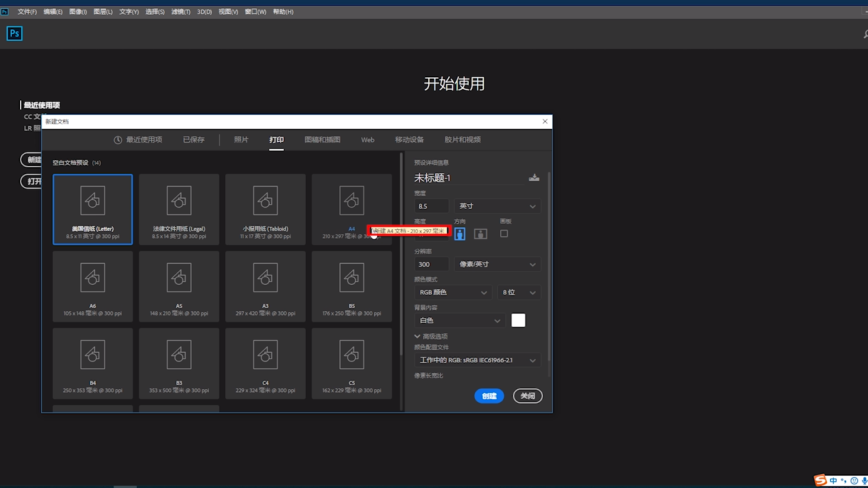
Task: Choose the A4 document preset
Action: (352, 209)
